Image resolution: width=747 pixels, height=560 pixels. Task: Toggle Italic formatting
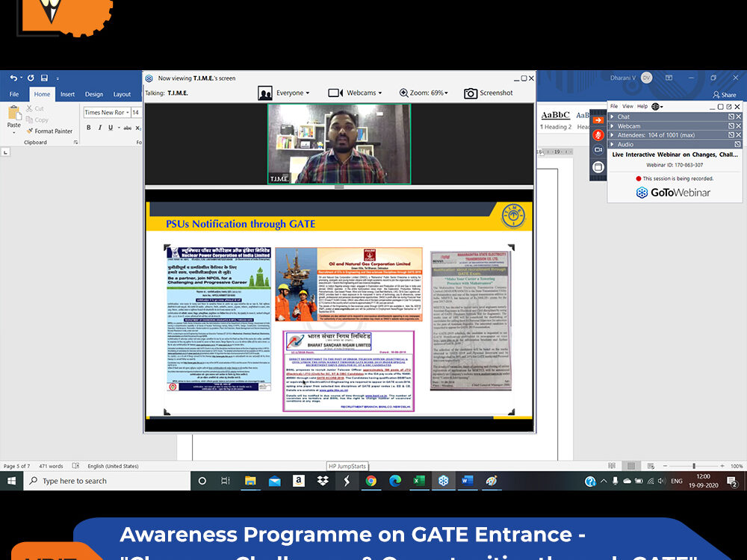point(99,128)
